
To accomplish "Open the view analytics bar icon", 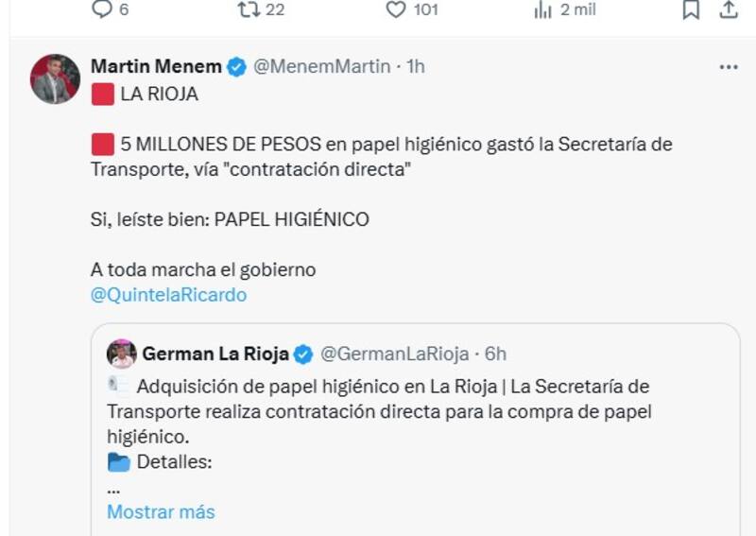I will [542, 9].
